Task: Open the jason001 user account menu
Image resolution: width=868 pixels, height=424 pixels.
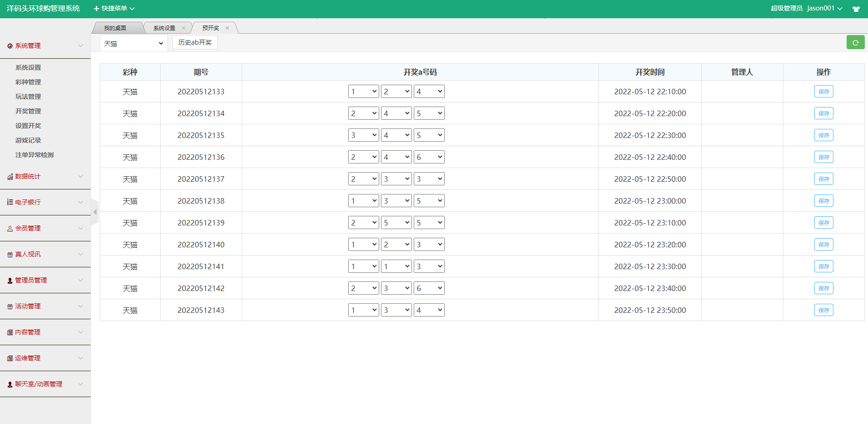Action: pyautogui.click(x=824, y=8)
